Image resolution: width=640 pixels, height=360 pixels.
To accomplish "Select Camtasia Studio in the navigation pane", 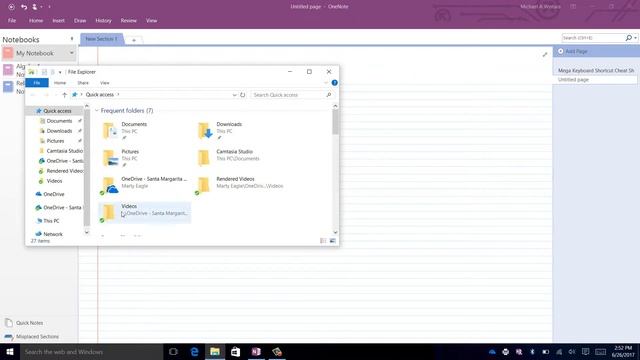I will pyautogui.click(x=64, y=151).
